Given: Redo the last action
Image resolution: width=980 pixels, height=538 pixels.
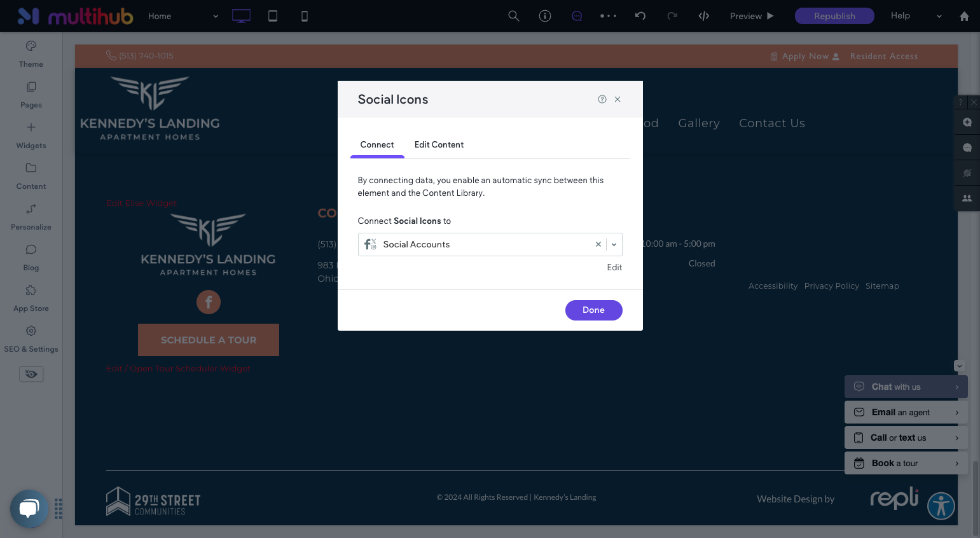Looking at the screenshot, I should click(672, 16).
